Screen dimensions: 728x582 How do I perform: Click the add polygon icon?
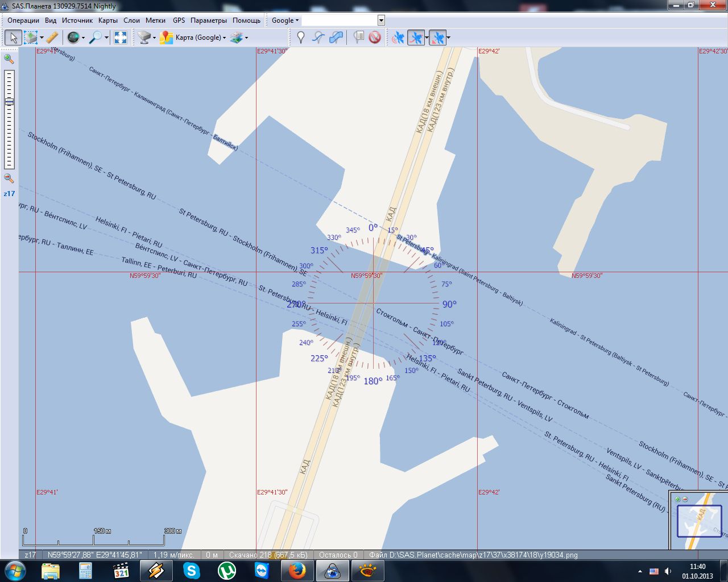coord(337,38)
